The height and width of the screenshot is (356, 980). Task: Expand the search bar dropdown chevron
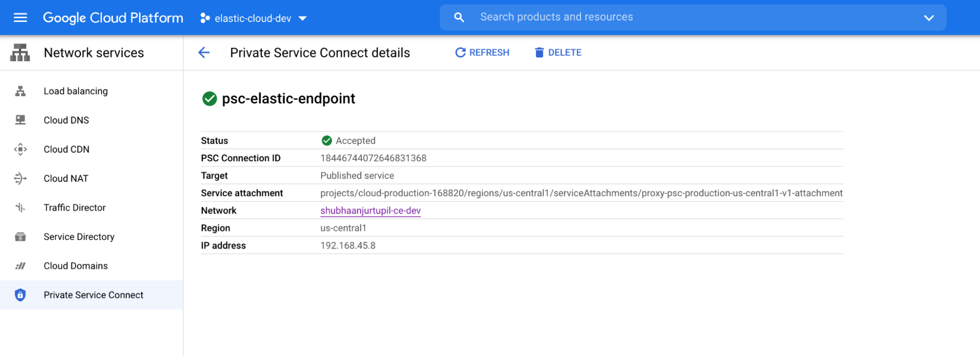tap(929, 18)
